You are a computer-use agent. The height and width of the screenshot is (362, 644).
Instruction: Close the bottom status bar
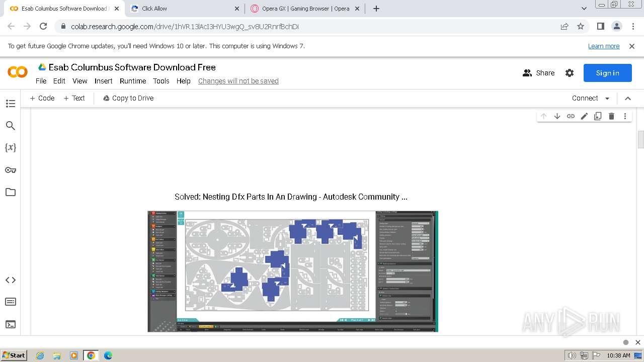637,342
